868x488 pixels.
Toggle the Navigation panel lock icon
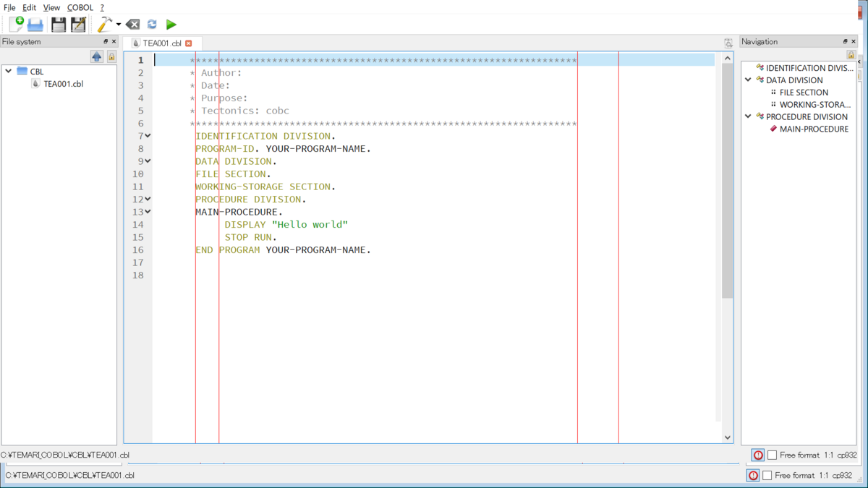tap(851, 55)
